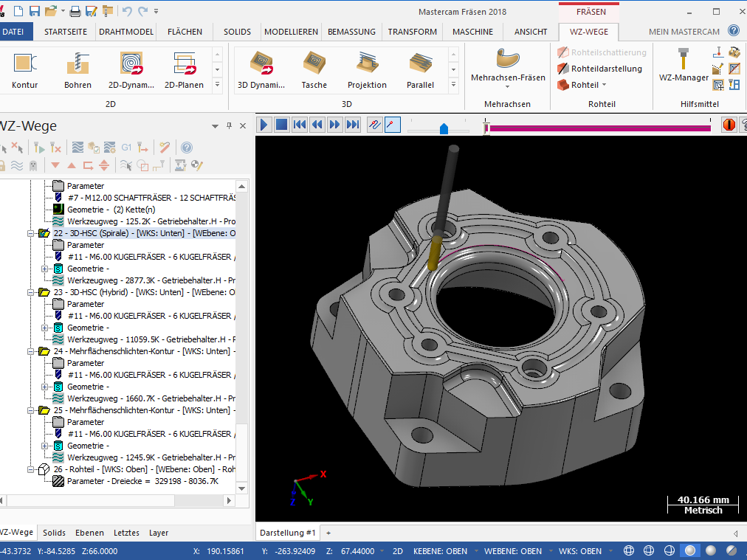This screenshot has width=747, height=560.
Task: Open the WZ-Manager tool manager
Action: tap(684, 65)
